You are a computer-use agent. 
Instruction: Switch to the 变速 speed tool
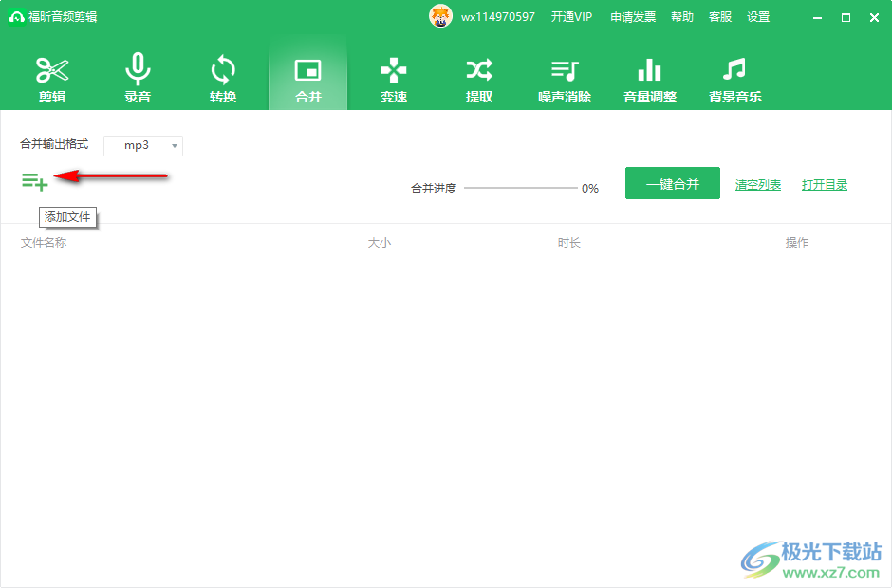[x=394, y=79]
